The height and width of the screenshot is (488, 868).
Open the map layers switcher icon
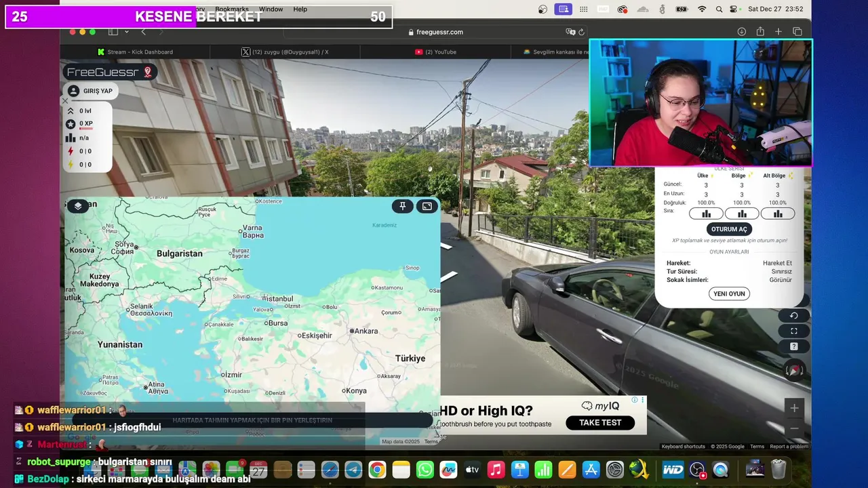[78, 206]
